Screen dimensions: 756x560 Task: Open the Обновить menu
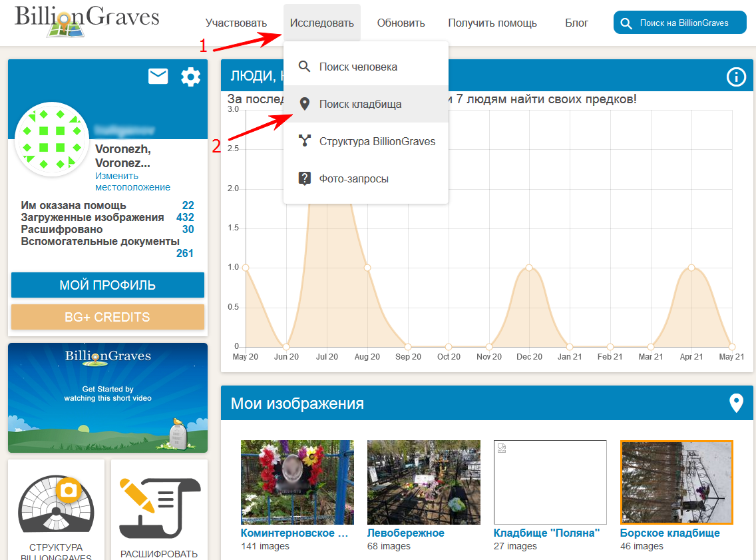coord(401,23)
